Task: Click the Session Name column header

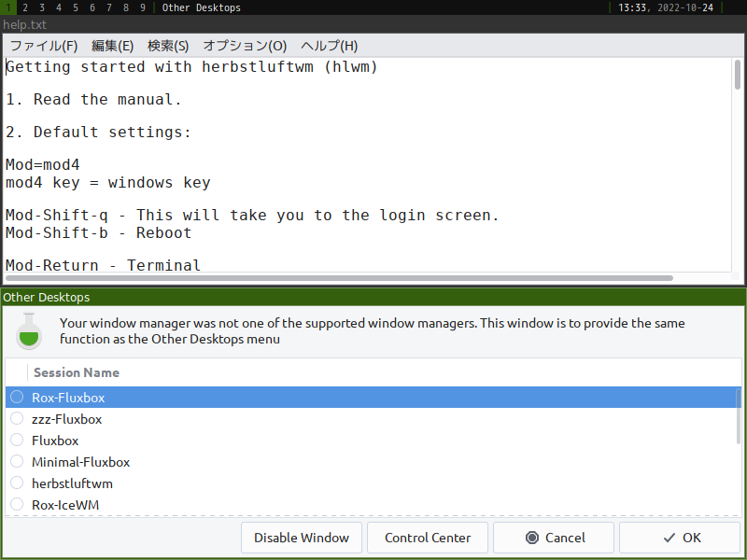Action: pos(77,372)
